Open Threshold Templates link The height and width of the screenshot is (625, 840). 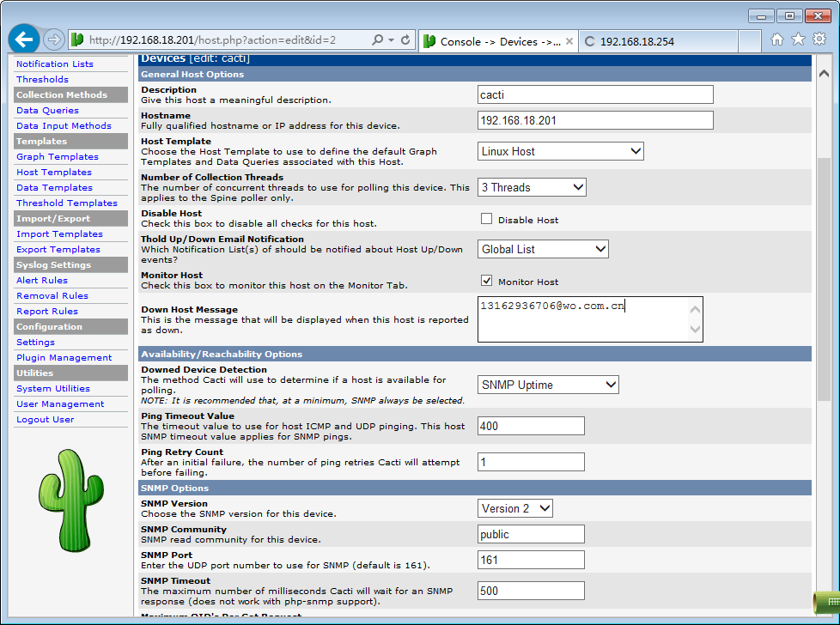(67, 203)
